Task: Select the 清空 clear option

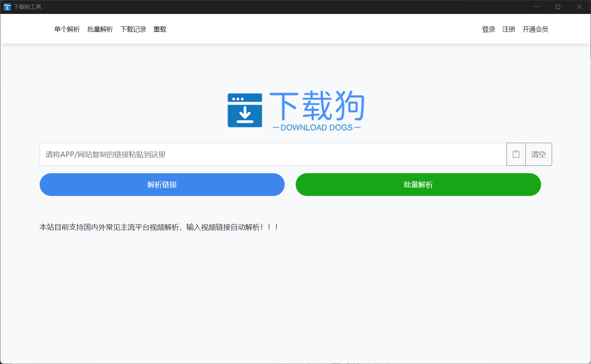Action: coord(538,154)
